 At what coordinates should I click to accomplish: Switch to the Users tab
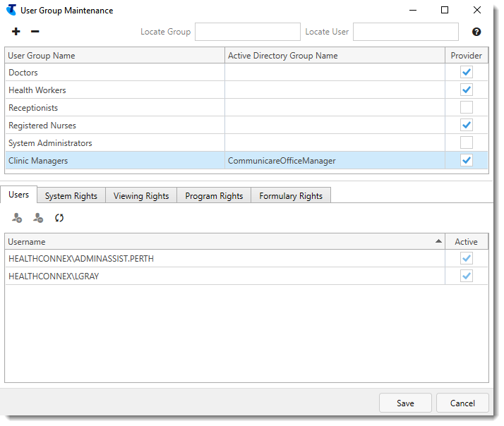[18, 195]
